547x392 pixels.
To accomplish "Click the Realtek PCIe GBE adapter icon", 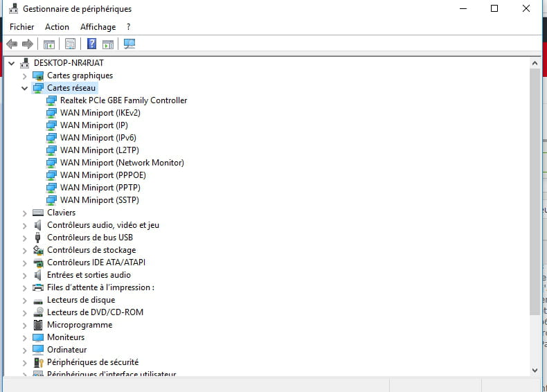I will [51, 100].
